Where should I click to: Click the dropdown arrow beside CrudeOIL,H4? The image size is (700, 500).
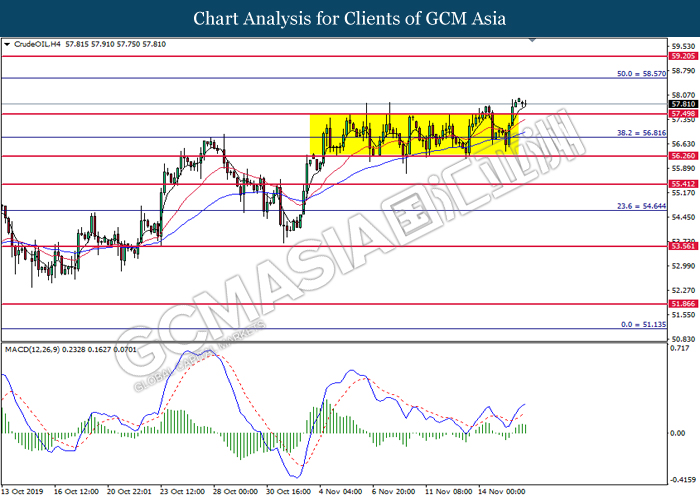(7, 44)
